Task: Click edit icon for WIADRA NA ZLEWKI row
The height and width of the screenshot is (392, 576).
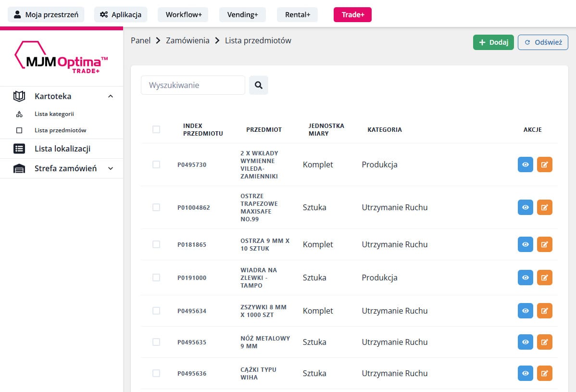Action: pyautogui.click(x=544, y=278)
